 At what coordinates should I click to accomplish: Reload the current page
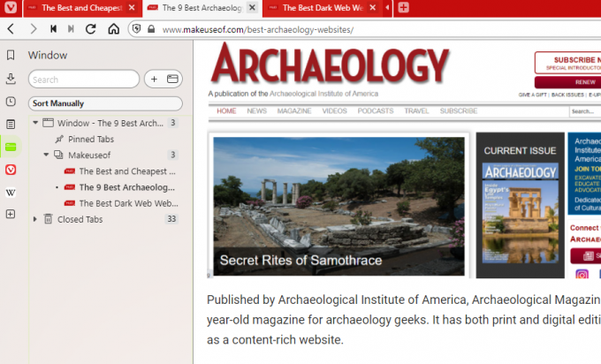coord(91,29)
